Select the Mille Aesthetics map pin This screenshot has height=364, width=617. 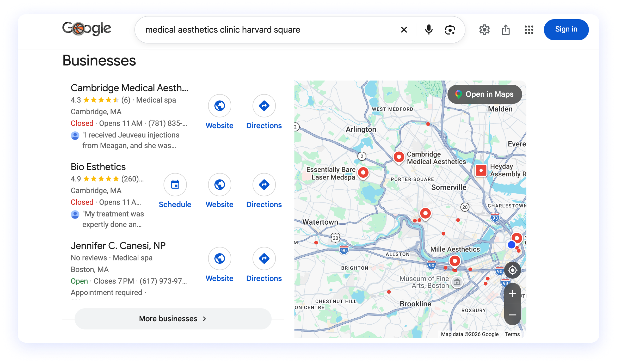pos(455,261)
